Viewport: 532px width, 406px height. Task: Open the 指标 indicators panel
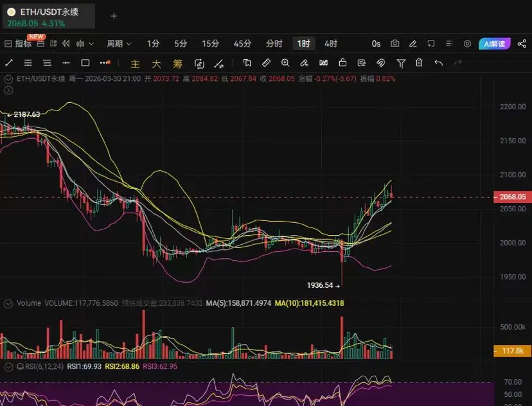click(18, 44)
